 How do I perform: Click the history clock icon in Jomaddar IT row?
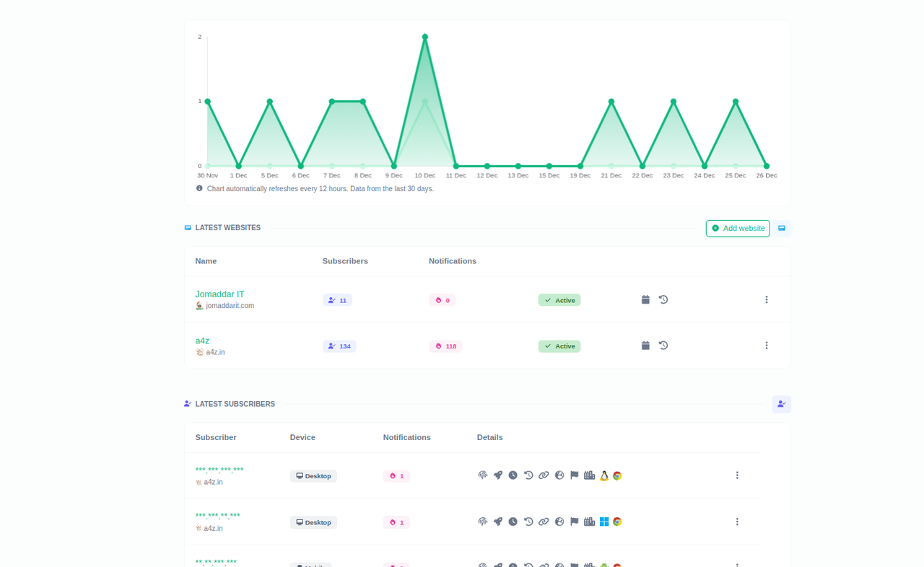[663, 299]
